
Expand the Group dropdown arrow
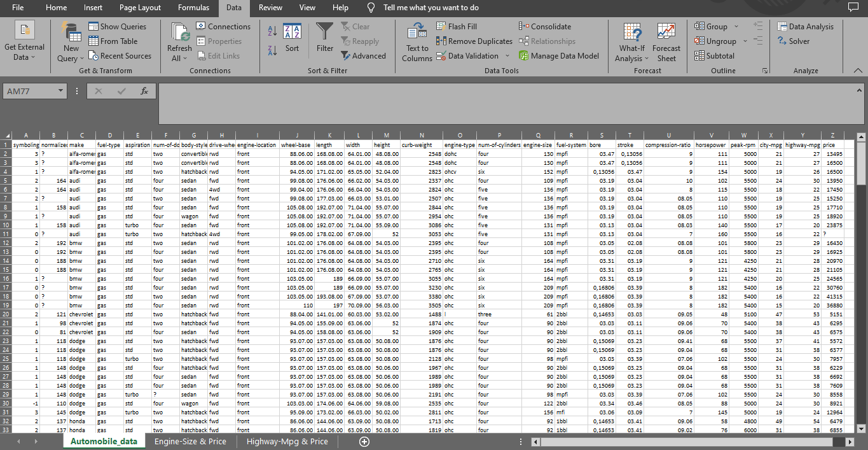736,27
